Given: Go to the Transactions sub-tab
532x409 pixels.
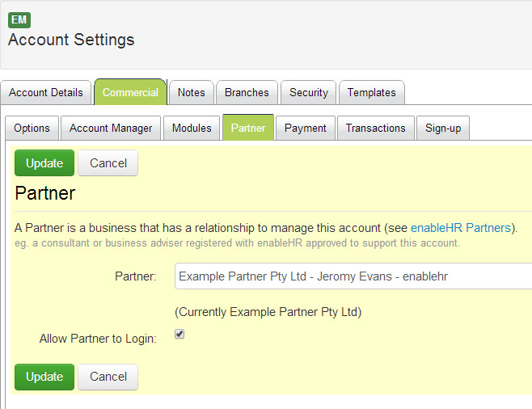Looking at the screenshot, I should coord(376,128).
